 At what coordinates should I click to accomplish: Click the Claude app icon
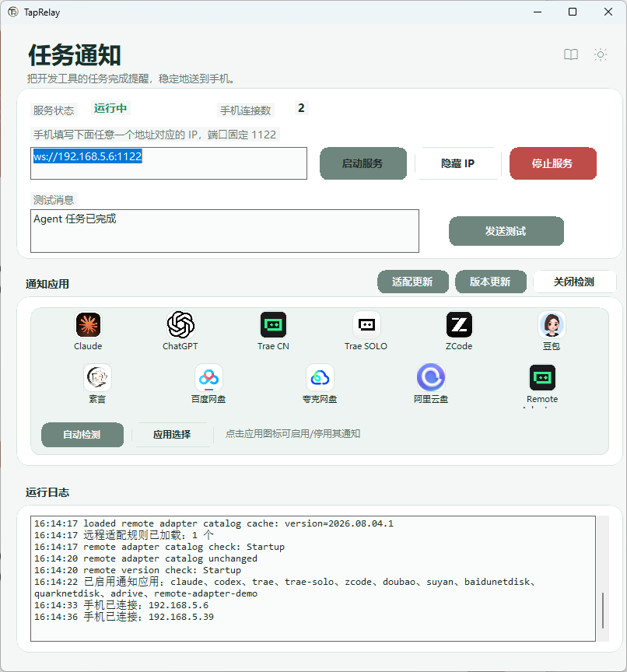point(88,324)
